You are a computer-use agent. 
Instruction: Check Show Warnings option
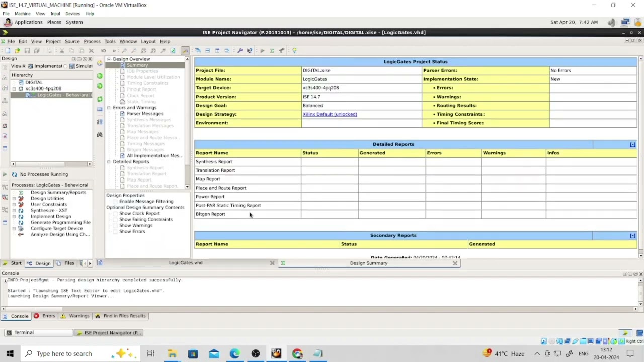coord(115,225)
